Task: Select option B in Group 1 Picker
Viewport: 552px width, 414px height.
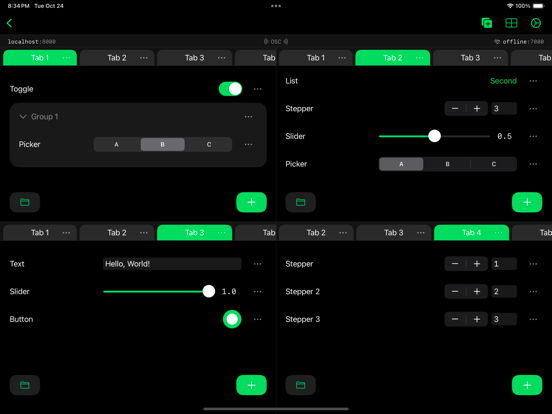Action: coord(163,144)
